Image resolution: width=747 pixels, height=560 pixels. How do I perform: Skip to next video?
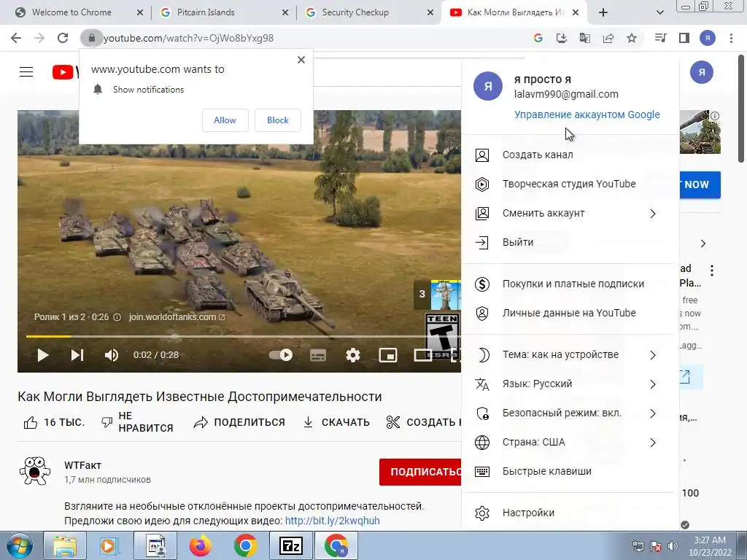point(77,355)
